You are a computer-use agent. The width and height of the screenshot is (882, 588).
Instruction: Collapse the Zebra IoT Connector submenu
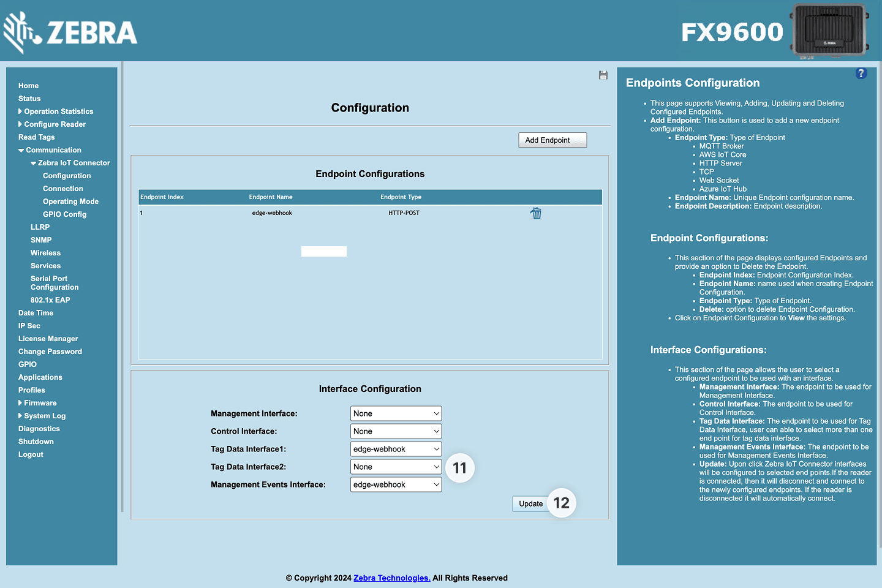point(34,163)
